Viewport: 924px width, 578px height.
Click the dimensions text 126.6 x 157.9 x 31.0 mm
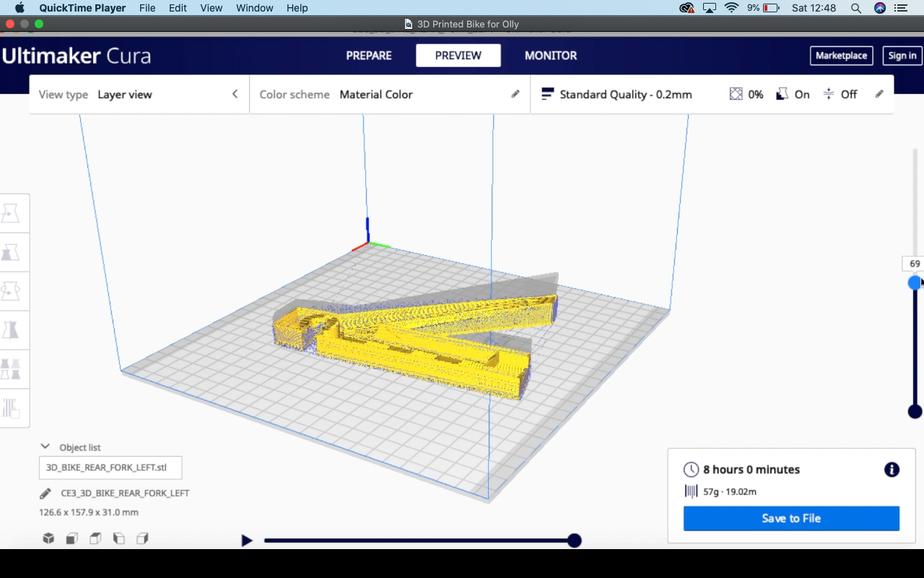coord(89,512)
